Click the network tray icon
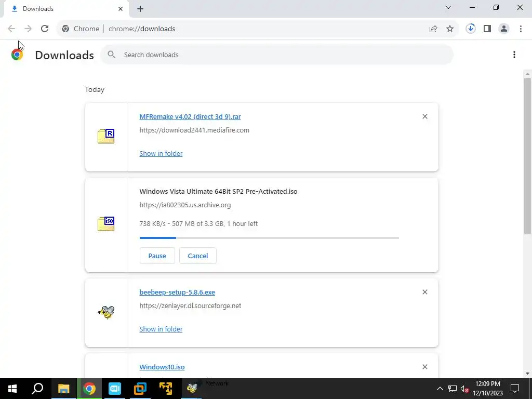This screenshot has height=399, width=532. (x=453, y=389)
